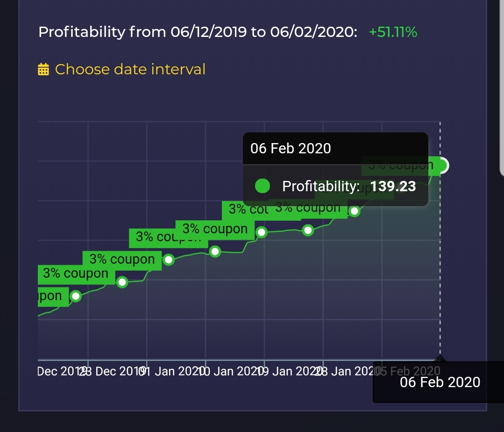Click the lowest fully visible "3% coupon" label

(76, 274)
